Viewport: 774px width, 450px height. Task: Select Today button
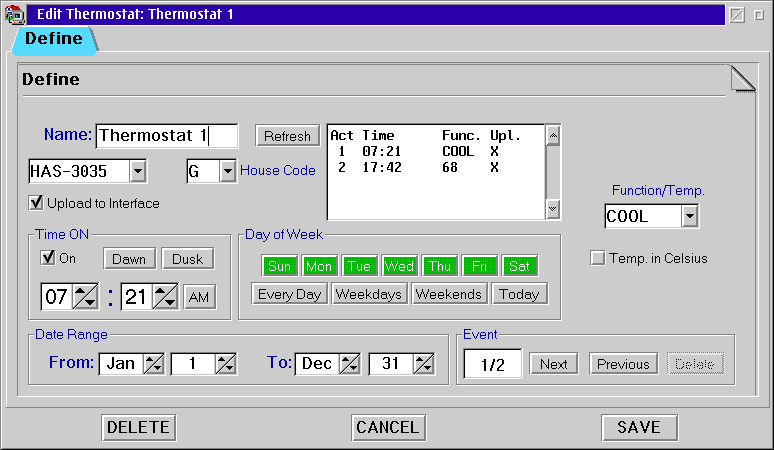[519, 294]
